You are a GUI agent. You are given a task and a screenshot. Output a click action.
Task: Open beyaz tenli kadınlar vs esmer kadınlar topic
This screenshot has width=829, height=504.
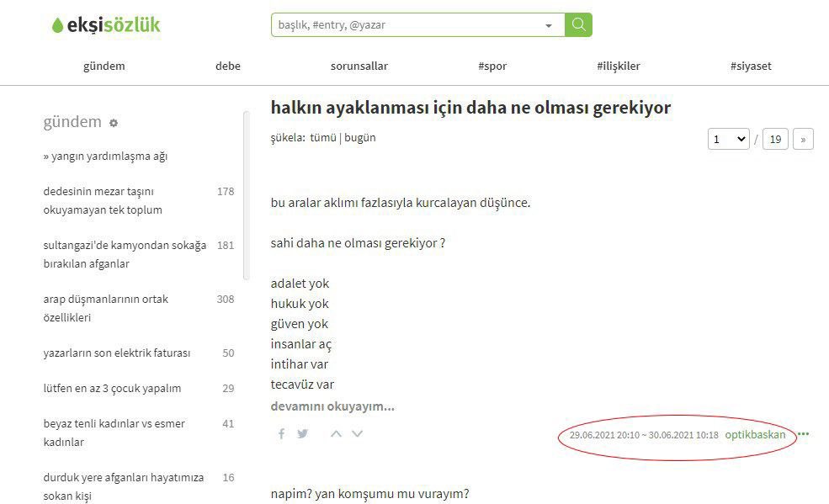click(114, 432)
